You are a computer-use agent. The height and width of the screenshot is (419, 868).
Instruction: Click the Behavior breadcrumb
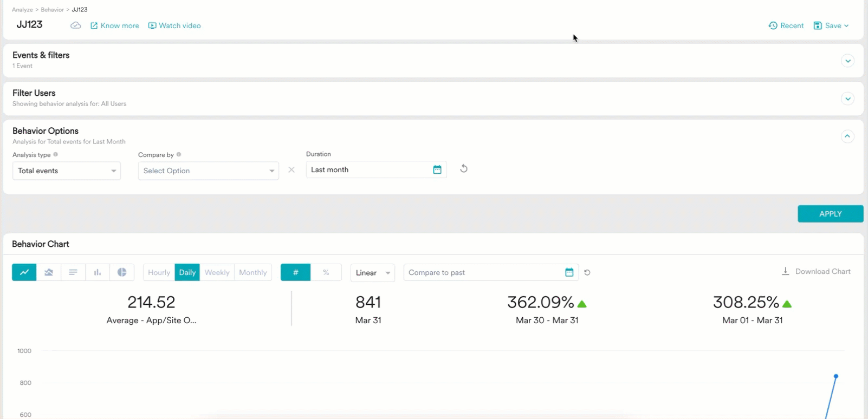tap(52, 10)
